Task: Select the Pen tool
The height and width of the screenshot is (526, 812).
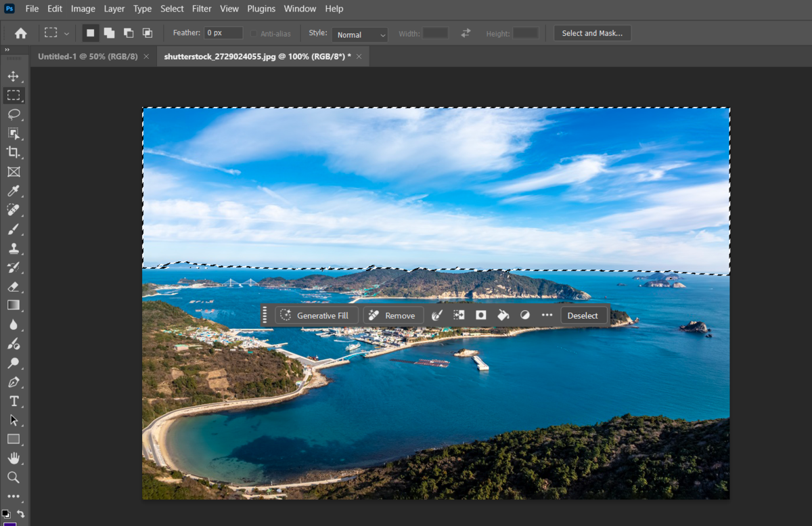Action: [14, 382]
